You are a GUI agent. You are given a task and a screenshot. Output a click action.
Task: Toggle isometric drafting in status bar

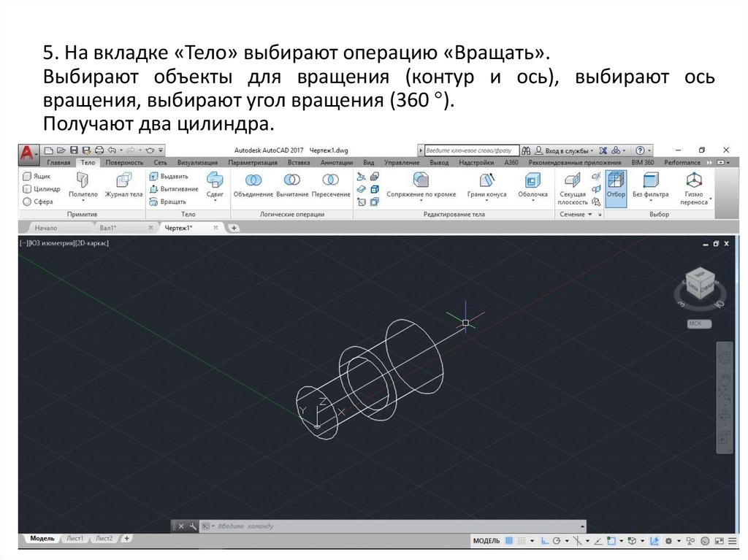[579, 541]
